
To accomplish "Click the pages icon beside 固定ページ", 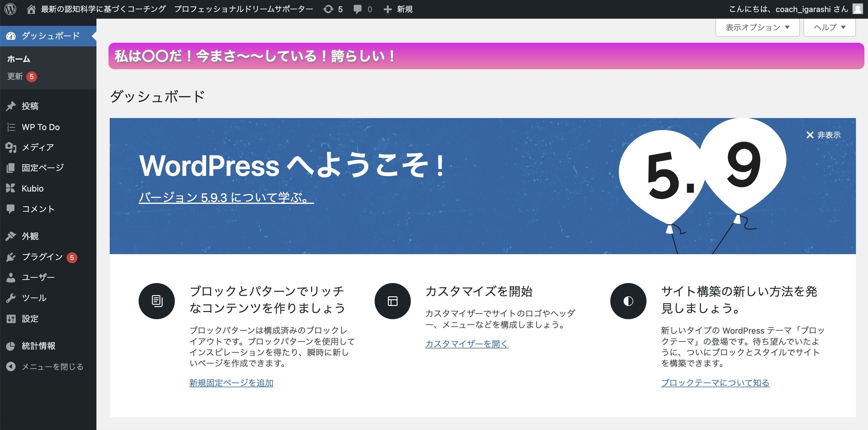I will tap(11, 168).
